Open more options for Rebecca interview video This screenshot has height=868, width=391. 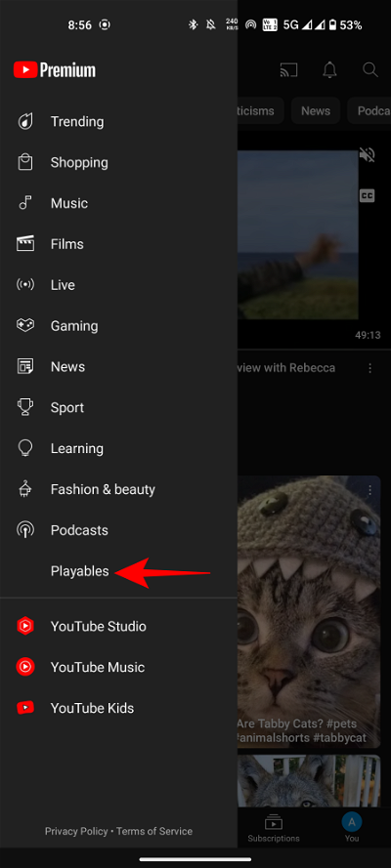point(369,367)
